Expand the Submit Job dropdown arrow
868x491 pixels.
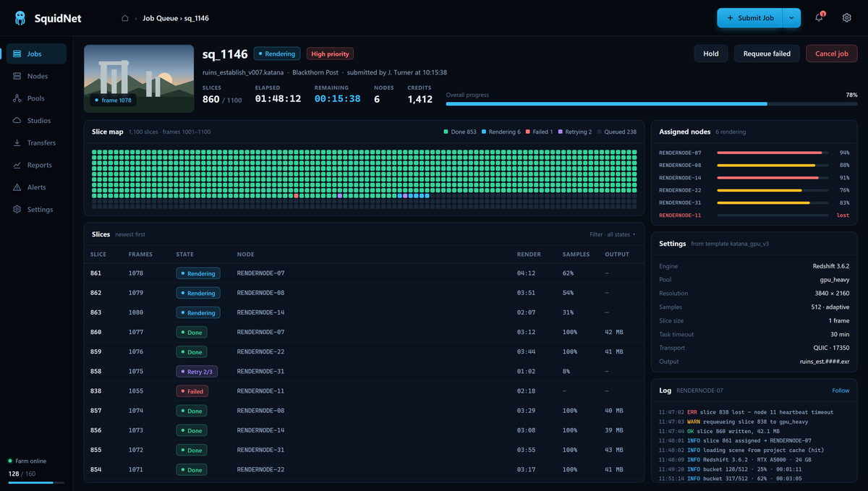coord(791,18)
